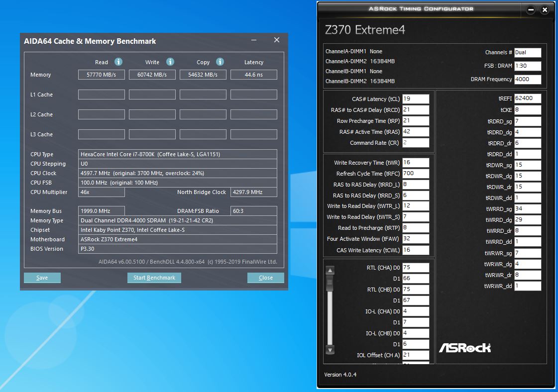Click the CPU Clock field 4597.7 MHz
The width and height of the screenshot is (558, 392).
(x=177, y=173)
